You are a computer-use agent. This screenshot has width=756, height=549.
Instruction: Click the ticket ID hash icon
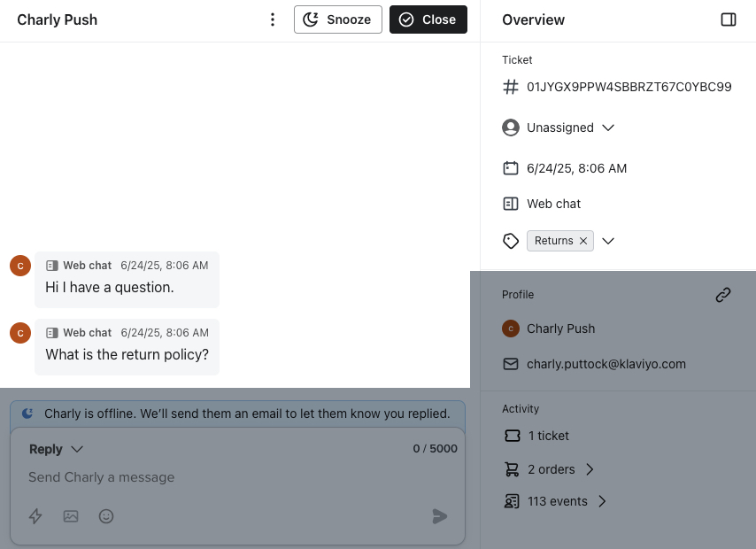coord(511,87)
